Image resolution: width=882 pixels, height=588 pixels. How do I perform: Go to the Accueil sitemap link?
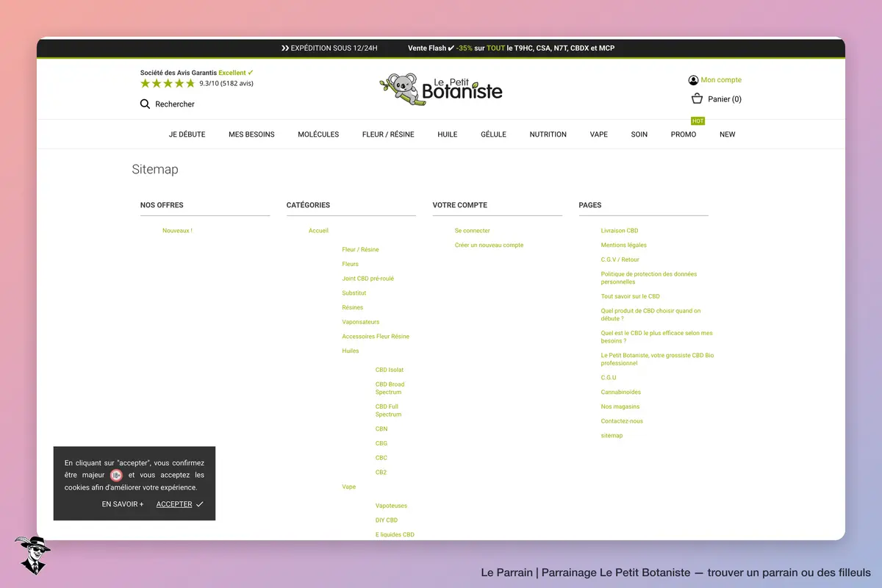[318, 231]
